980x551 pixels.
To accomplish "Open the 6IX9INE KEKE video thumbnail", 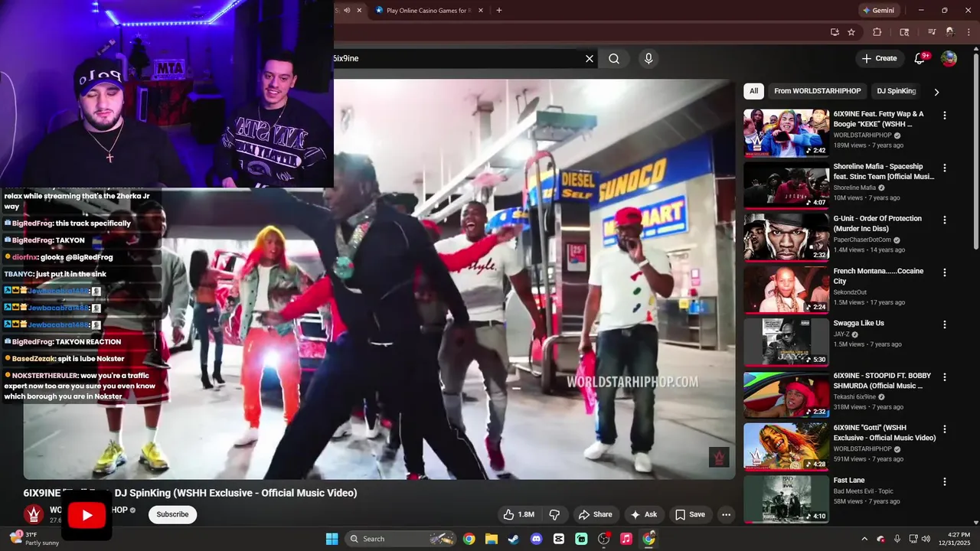I will point(786,132).
